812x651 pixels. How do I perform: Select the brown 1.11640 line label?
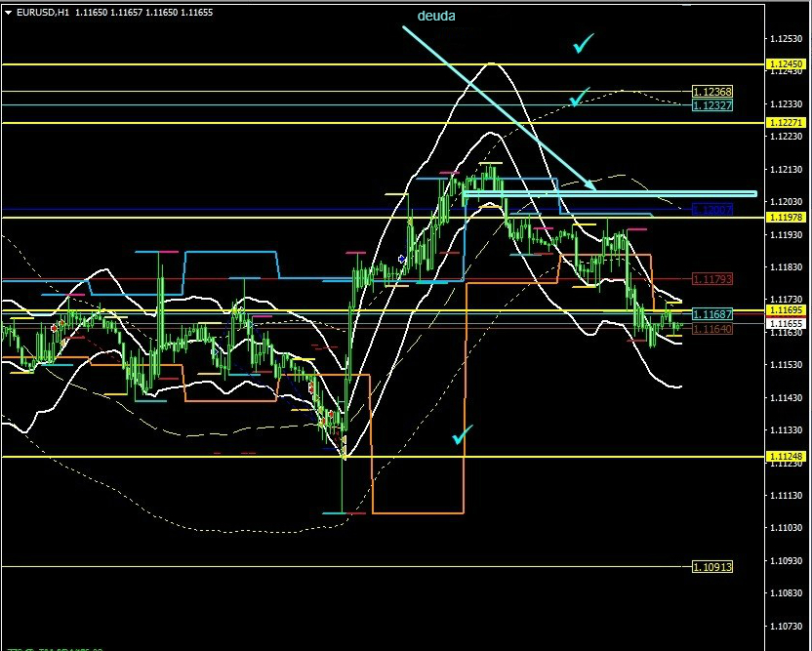[712, 329]
